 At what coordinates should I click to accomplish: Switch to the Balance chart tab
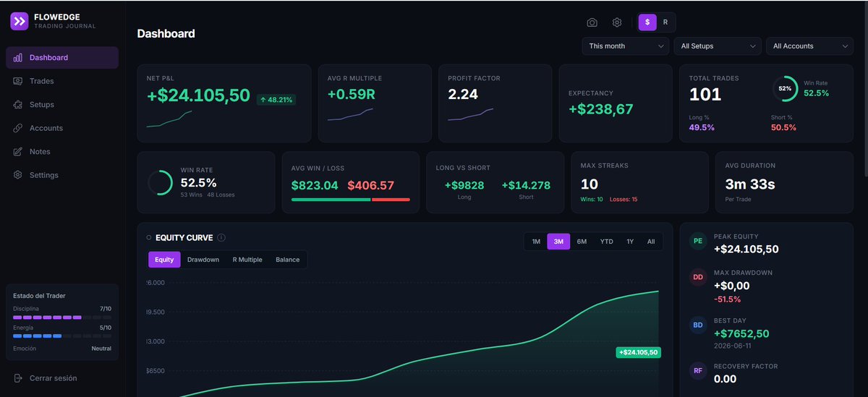(x=287, y=260)
